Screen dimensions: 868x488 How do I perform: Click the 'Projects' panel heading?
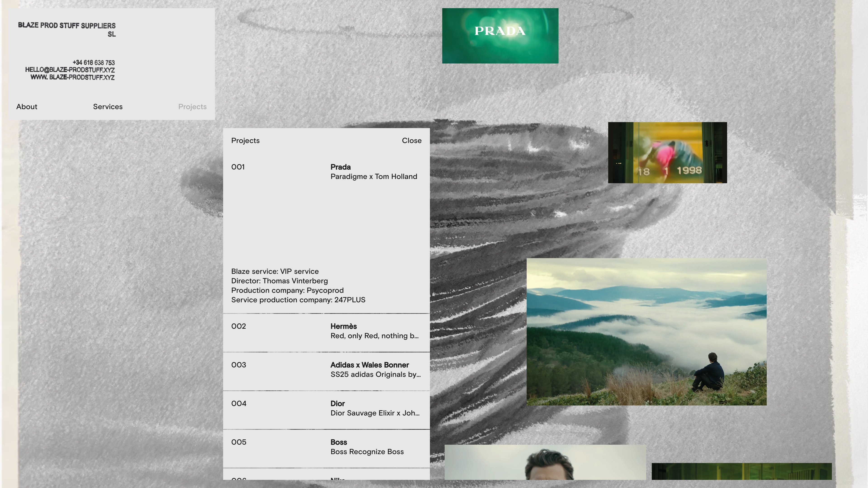(245, 141)
